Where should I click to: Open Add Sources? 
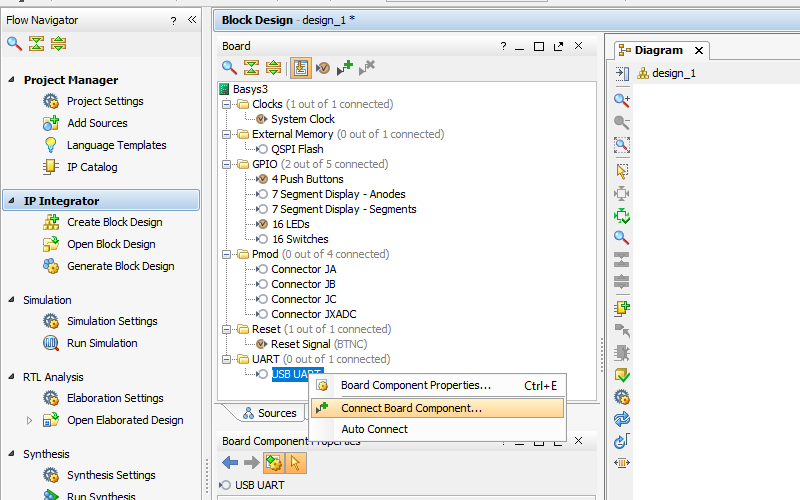click(x=97, y=123)
